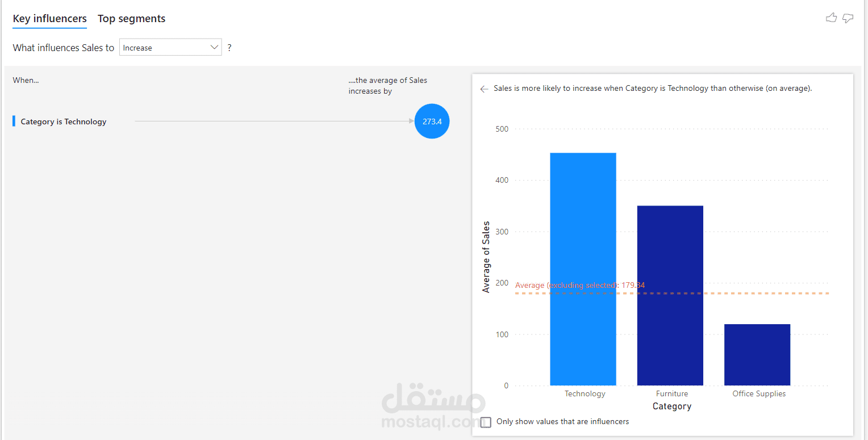This screenshot has width=868, height=440.
Task: Select the Office Supplies bar in chart
Action: [x=757, y=355]
